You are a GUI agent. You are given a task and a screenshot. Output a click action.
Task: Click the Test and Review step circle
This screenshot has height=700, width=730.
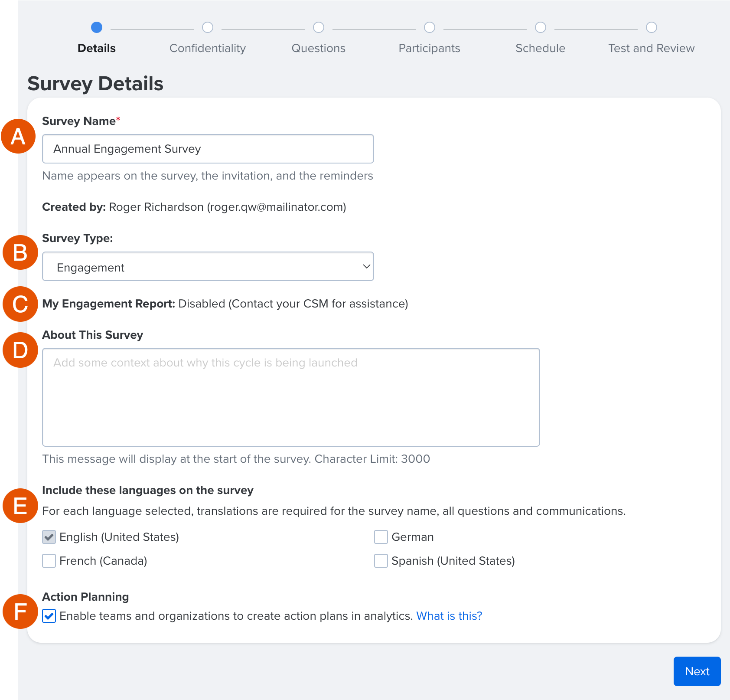point(652,27)
